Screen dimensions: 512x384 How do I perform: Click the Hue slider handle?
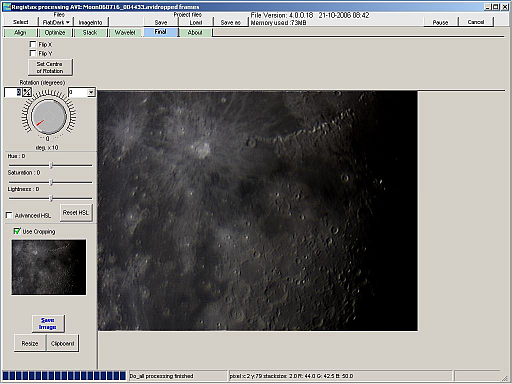coord(51,165)
